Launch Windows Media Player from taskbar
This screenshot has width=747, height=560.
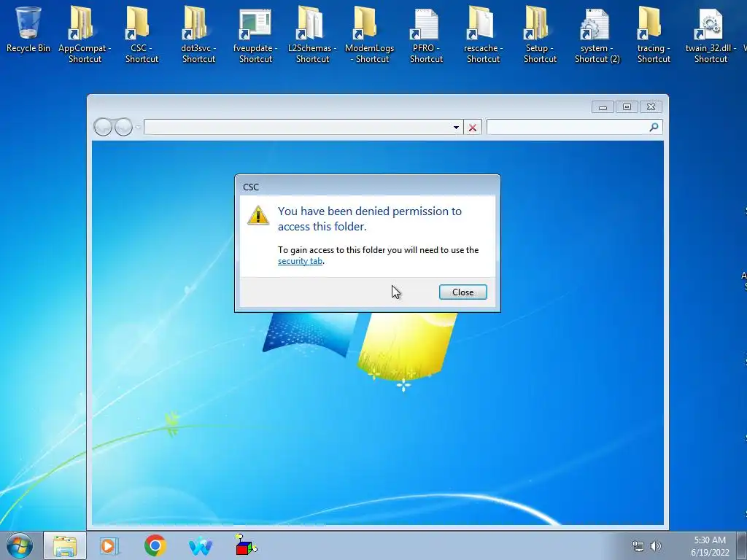tap(109, 545)
